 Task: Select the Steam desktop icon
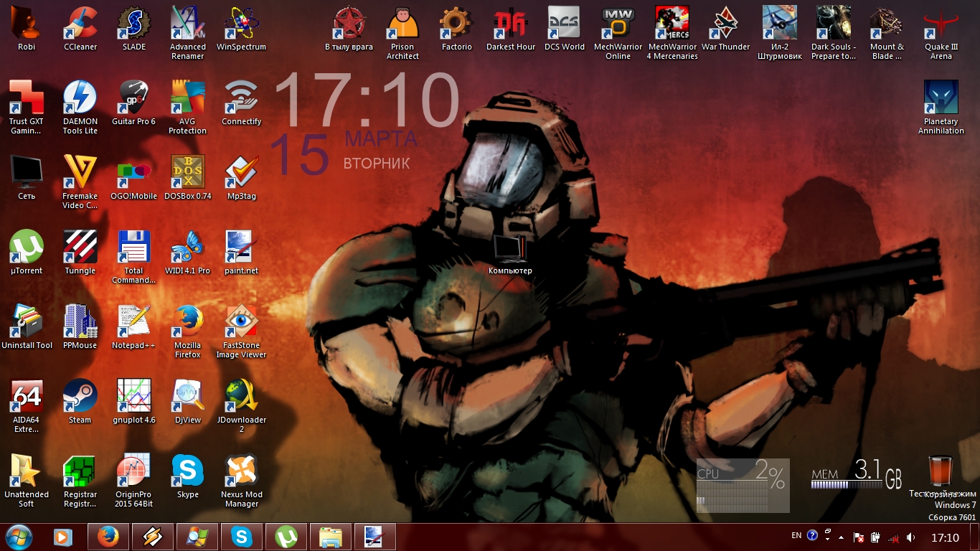(80, 397)
